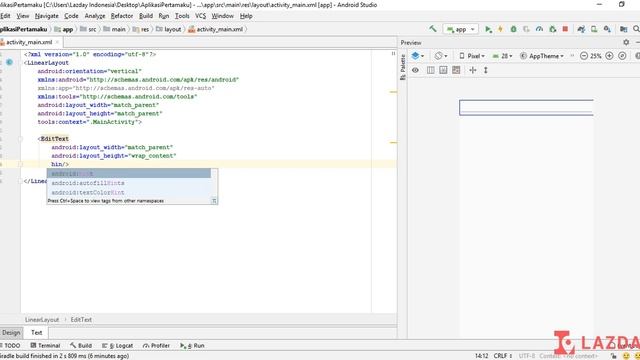Screen dimensions: 640x360
Task: Click the app breadcrumb in navigation bar
Action: pyautogui.click(x=63, y=29)
